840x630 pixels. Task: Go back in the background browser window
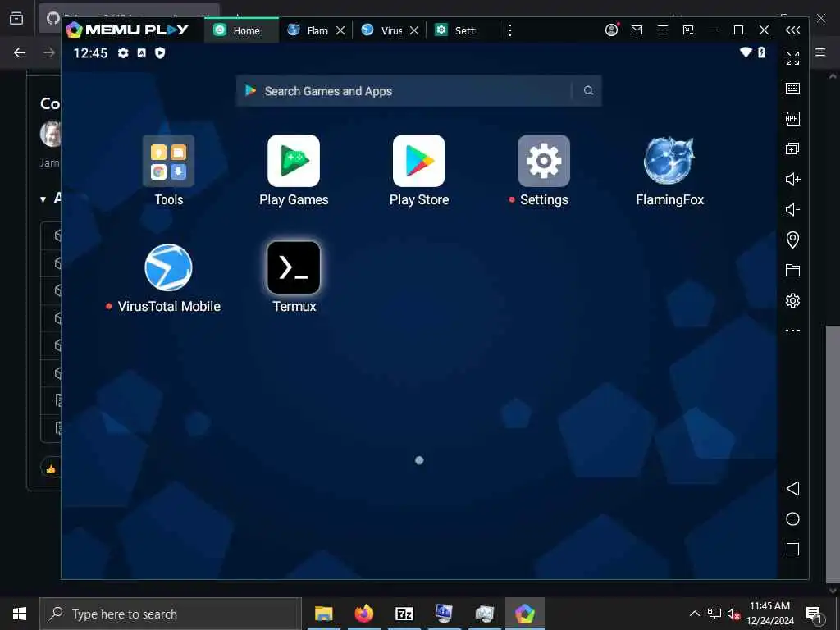tap(20, 52)
